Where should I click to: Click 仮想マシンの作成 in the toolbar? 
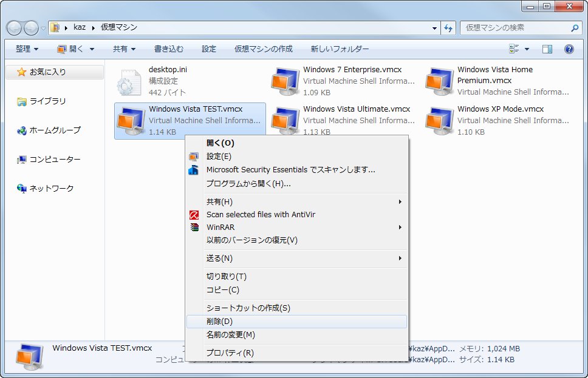[264, 49]
